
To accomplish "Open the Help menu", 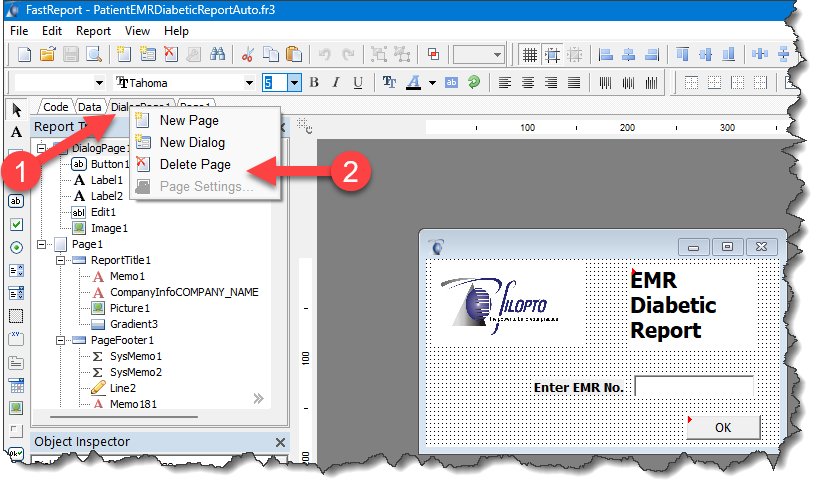I will coord(176,31).
